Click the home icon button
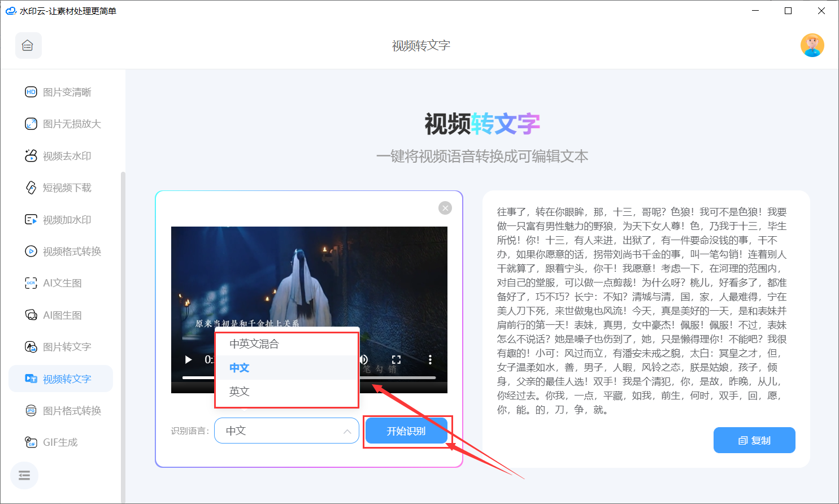This screenshot has height=504, width=839. tap(28, 46)
